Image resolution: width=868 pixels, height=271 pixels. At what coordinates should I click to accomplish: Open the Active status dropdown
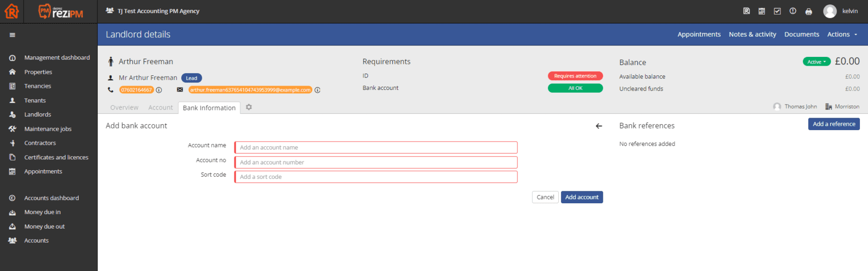[816, 62]
